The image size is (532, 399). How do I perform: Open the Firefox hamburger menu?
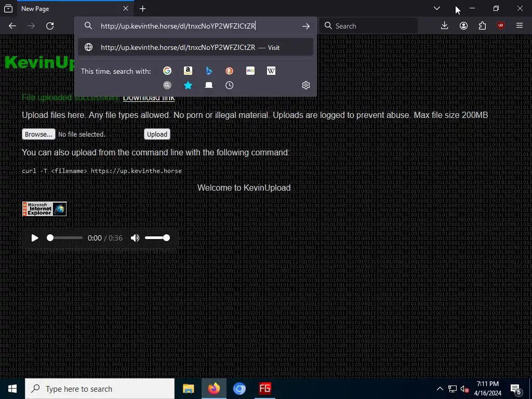click(520, 26)
